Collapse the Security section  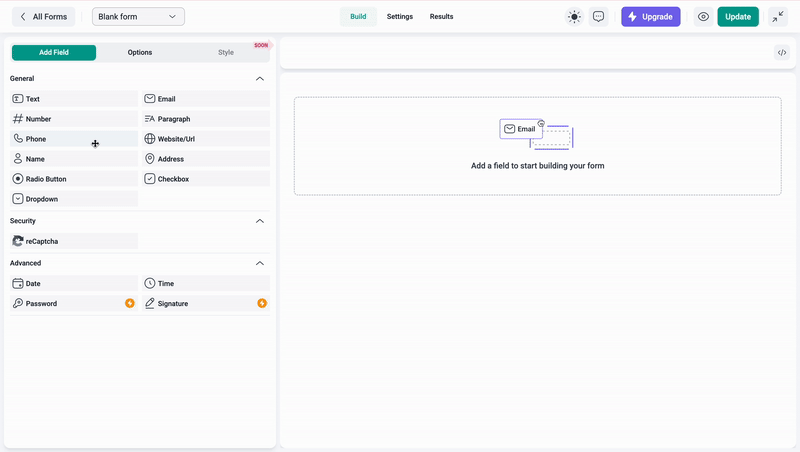coord(260,221)
